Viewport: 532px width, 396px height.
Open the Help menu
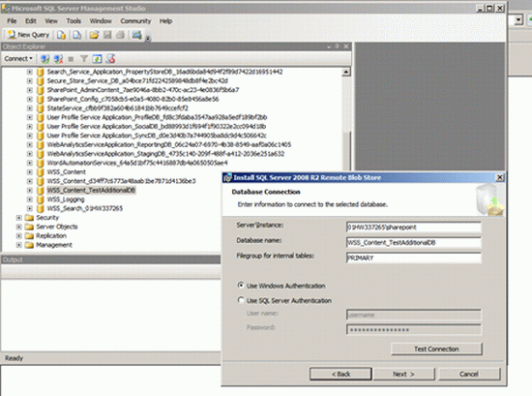166,21
